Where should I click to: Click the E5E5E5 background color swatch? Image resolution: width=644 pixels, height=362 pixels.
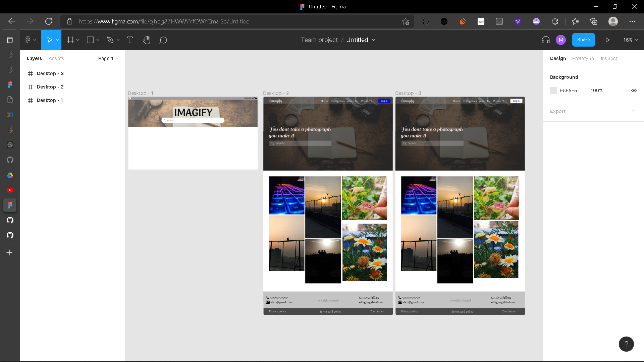click(x=553, y=90)
